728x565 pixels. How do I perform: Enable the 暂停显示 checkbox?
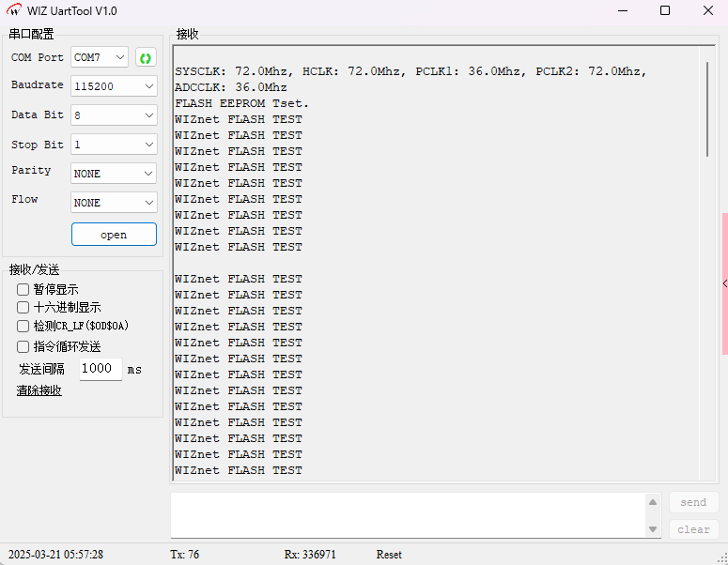pos(23,290)
